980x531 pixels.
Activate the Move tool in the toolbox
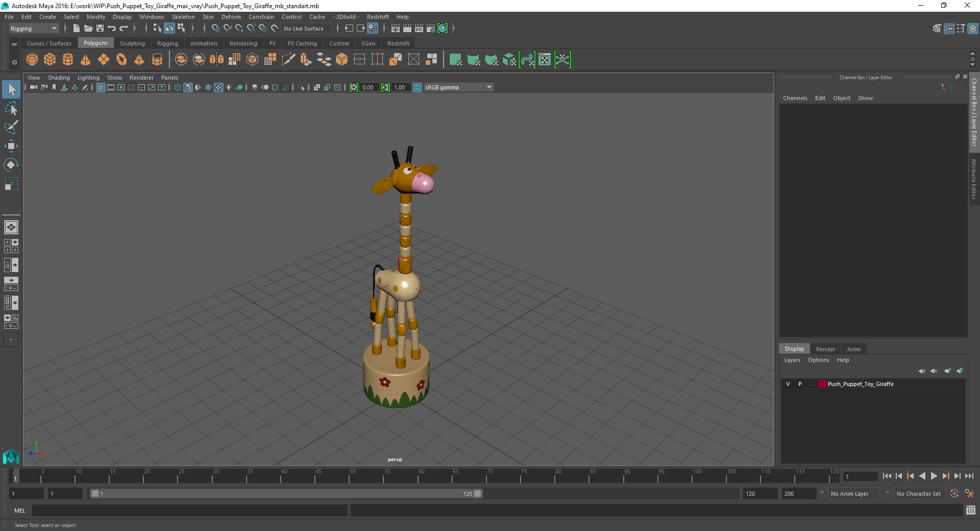11,146
